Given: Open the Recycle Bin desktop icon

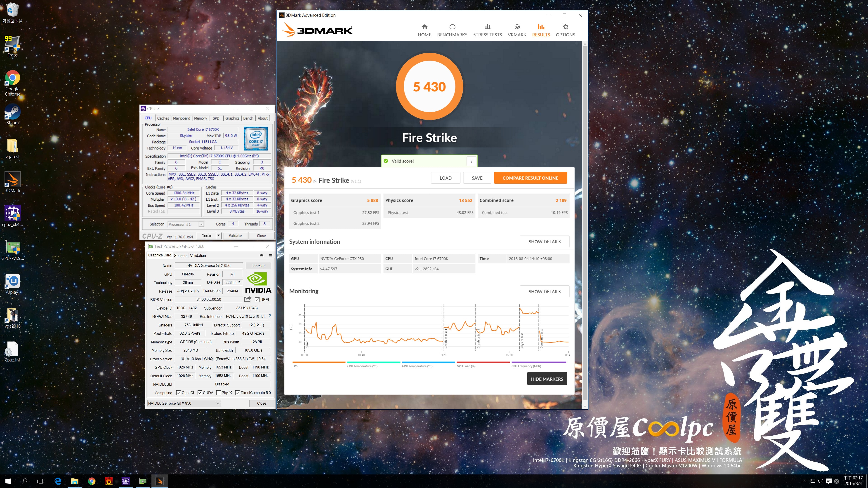Looking at the screenshot, I should [x=12, y=13].
